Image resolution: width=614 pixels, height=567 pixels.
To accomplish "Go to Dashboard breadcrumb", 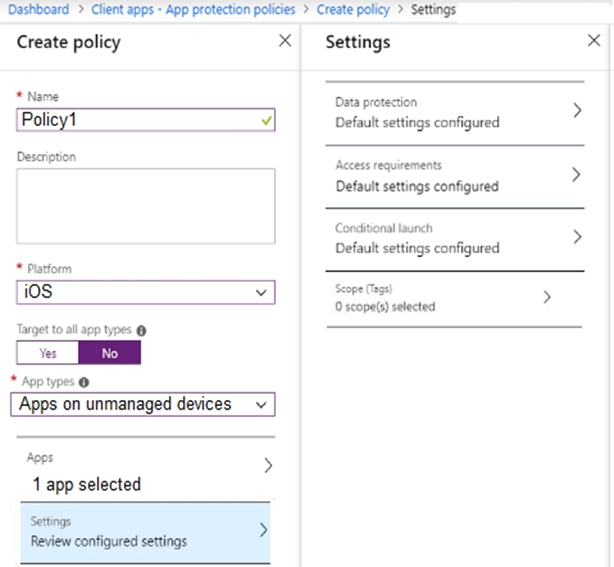I will click(38, 9).
